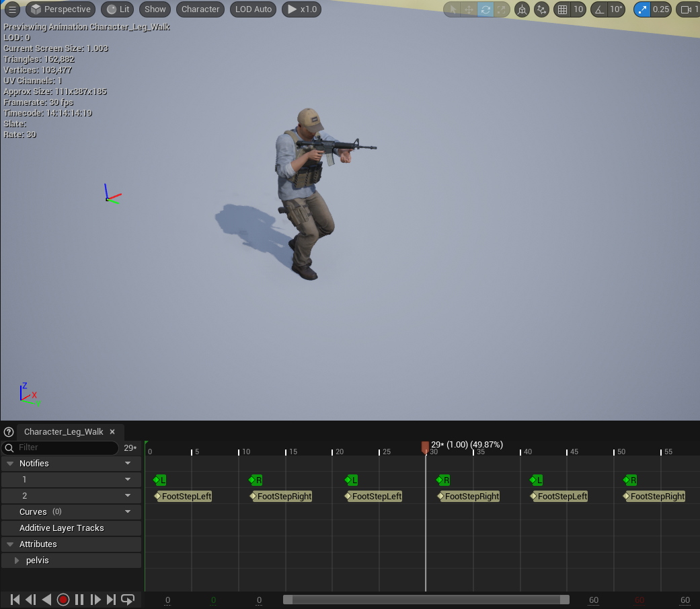
Task: Click the timeline range scrollbar
Action: [x=426, y=600]
